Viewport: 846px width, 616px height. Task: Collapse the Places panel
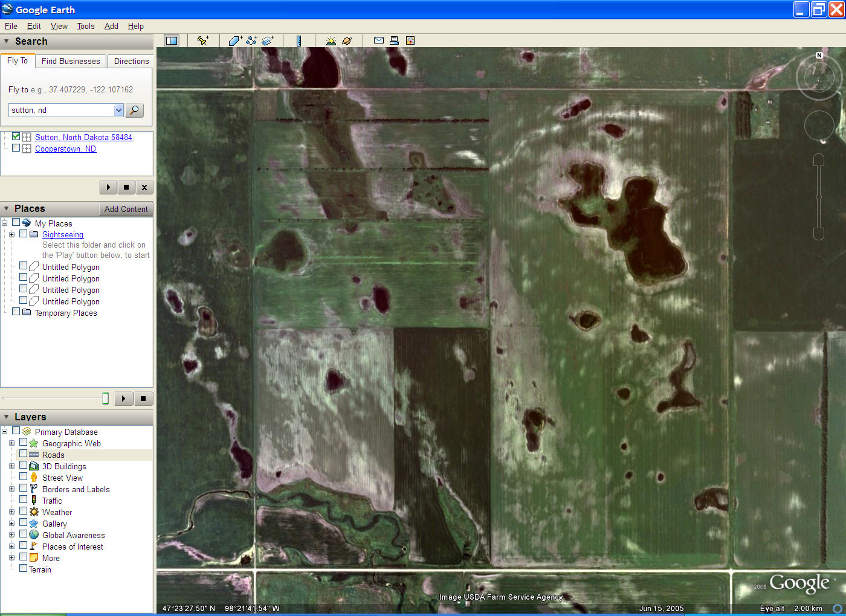(7, 209)
